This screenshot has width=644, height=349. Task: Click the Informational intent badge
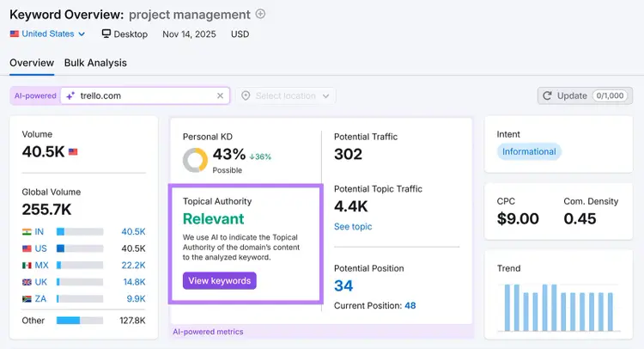tap(529, 151)
